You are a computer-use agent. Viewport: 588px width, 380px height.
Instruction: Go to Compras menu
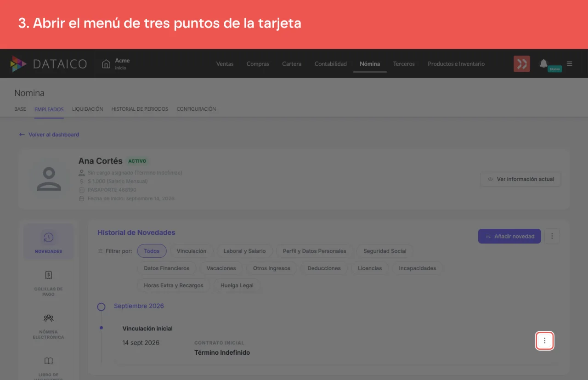[258, 64]
